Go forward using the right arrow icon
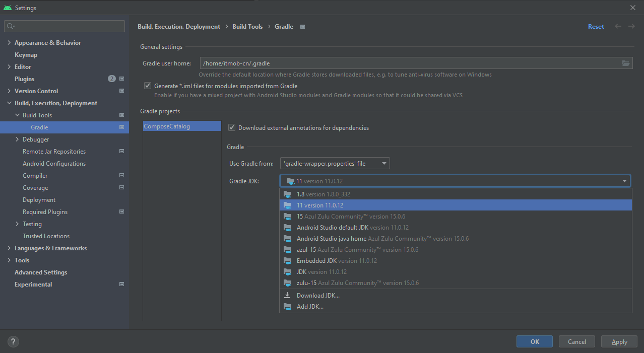 631,27
